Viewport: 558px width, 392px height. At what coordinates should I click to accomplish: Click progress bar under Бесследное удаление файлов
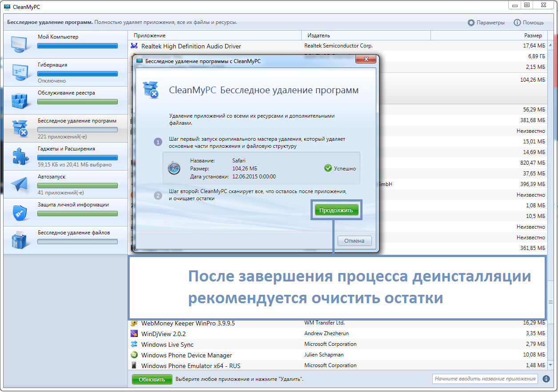tap(77, 242)
